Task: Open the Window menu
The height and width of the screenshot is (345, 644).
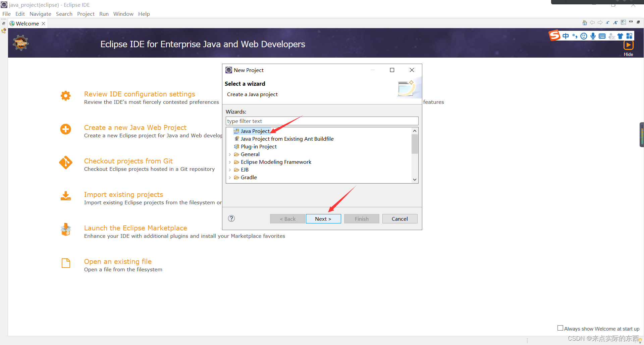Action: coord(123,14)
